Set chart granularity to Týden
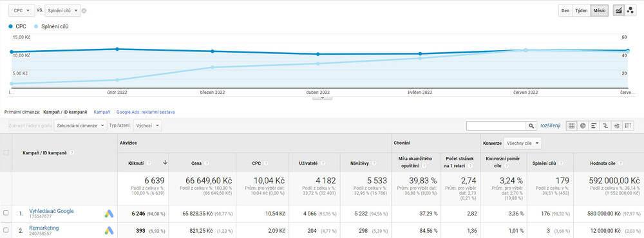644x238 pixels. pos(581,11)
